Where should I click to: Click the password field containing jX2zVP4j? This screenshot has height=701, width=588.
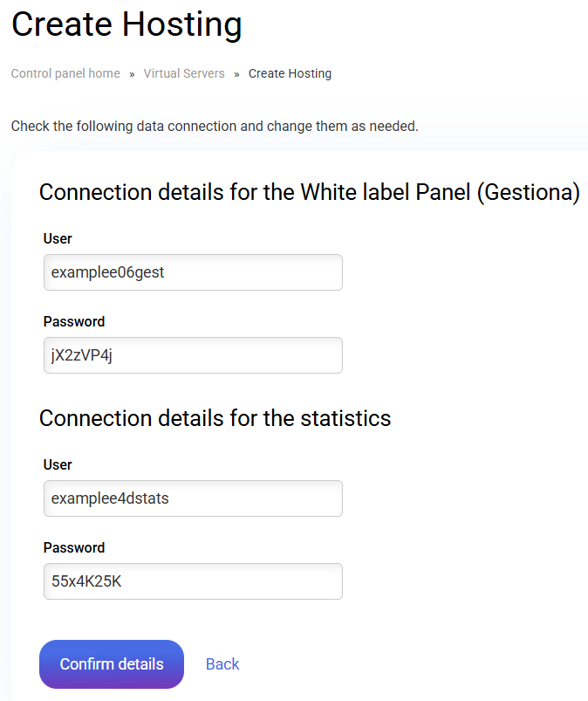(193, 355)
